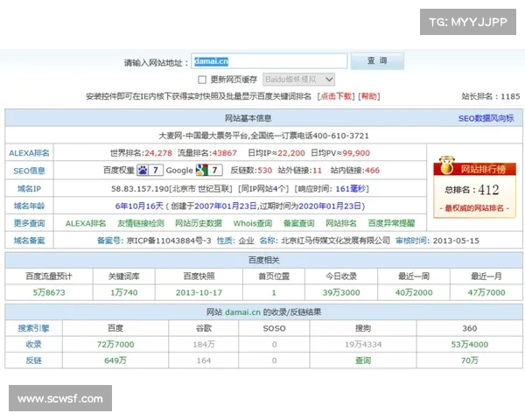Open the Baidu蜘蛛模拟 dropdown
The height and width of the screenshot is (420, 525).
(x=298, y=80)
